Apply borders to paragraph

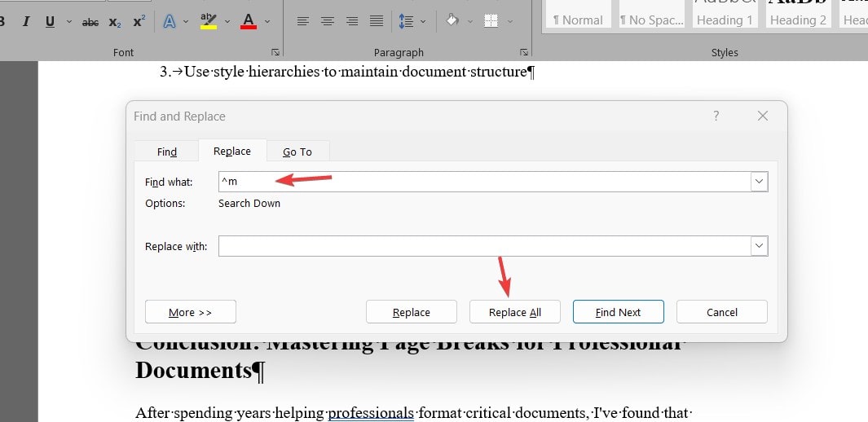click(491, 21)
